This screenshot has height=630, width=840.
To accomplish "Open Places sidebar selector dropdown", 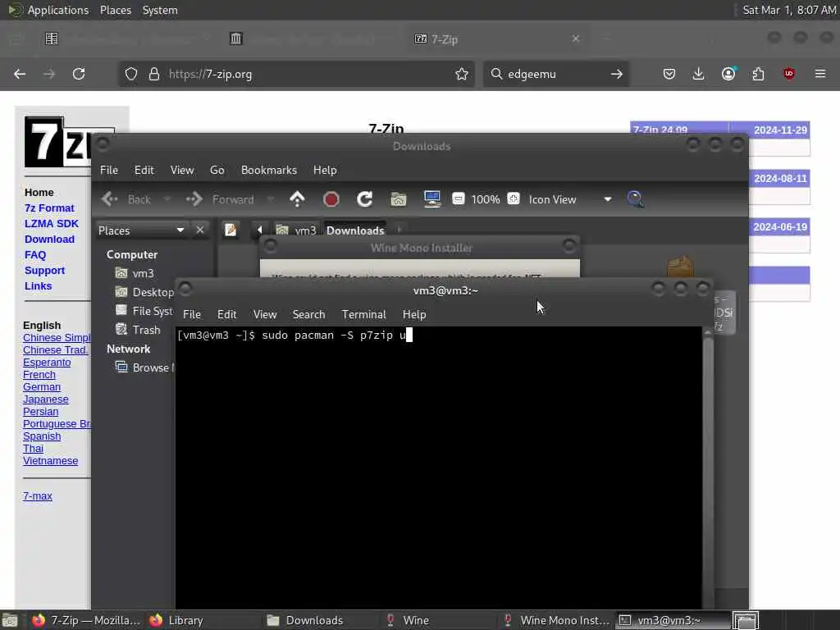I will 141,231.
